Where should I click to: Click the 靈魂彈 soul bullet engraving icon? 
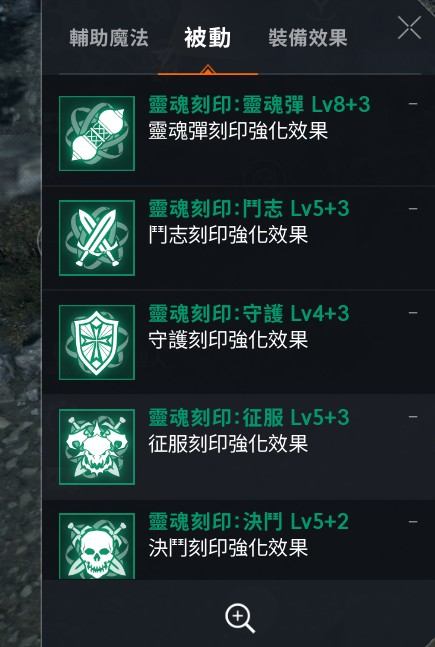tap(97, 133)
